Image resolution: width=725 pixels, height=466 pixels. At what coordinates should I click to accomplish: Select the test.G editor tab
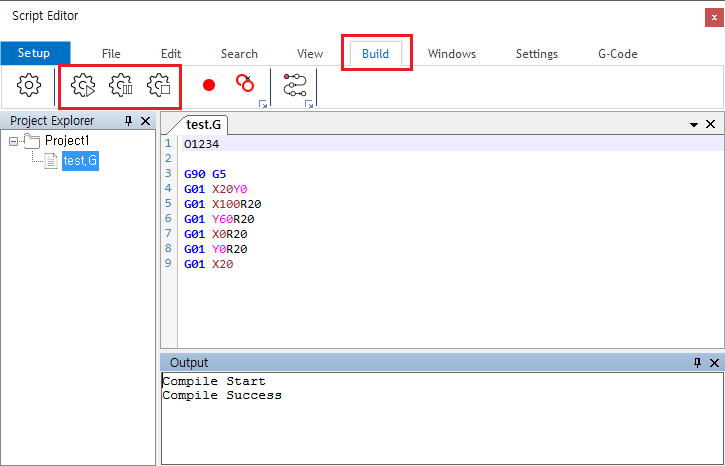(x=203, y=124)
